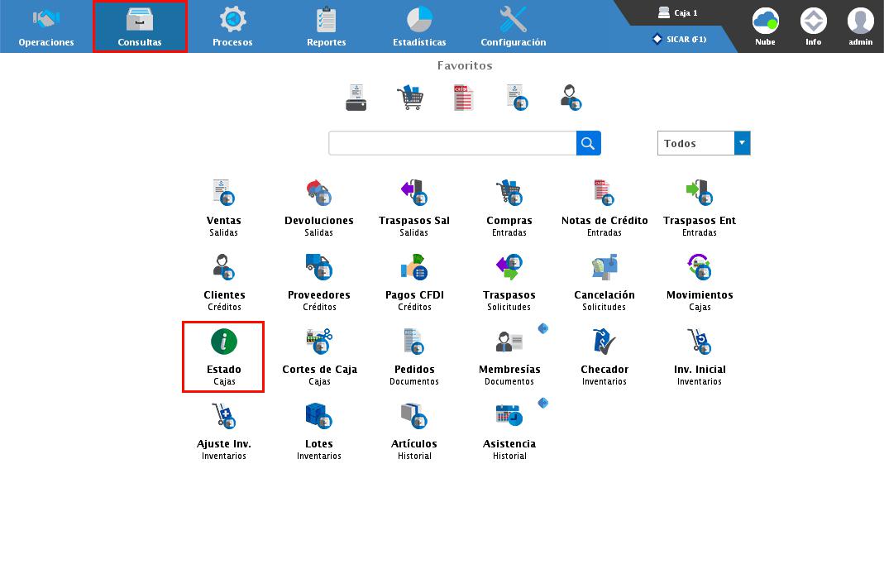Click the search text field
884x588 pixels.
pos(452,143)
